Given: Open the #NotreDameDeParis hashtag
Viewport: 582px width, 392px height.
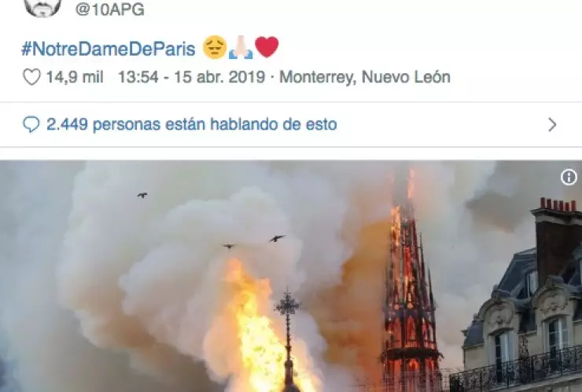Looking at the screenshot, I should tap(109, 49).
